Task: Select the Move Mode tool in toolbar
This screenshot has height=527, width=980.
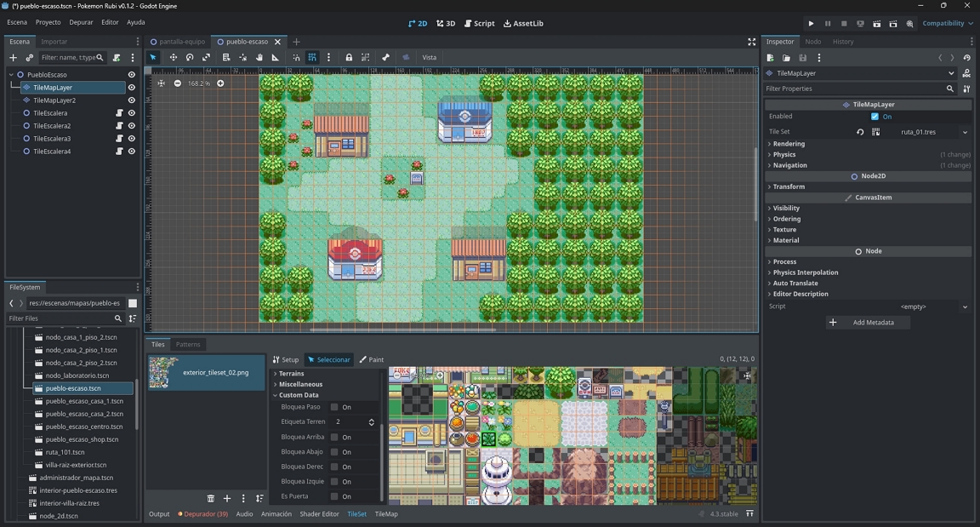Action: click(x=174, y=58)
